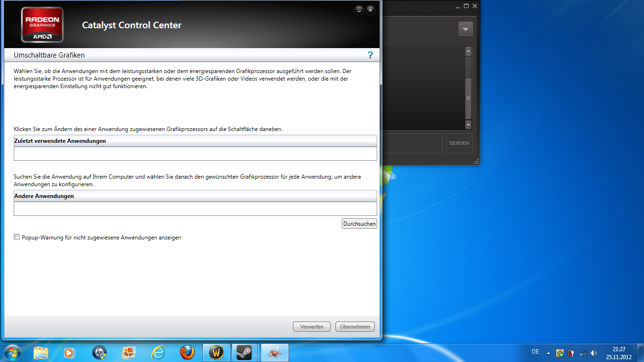Click the Durchsuchen button
644x362 pixels.
click(x=359, y=224)
